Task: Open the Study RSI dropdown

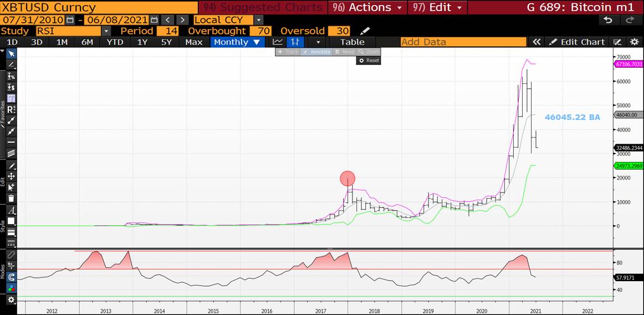Action: tap(106, 31)
